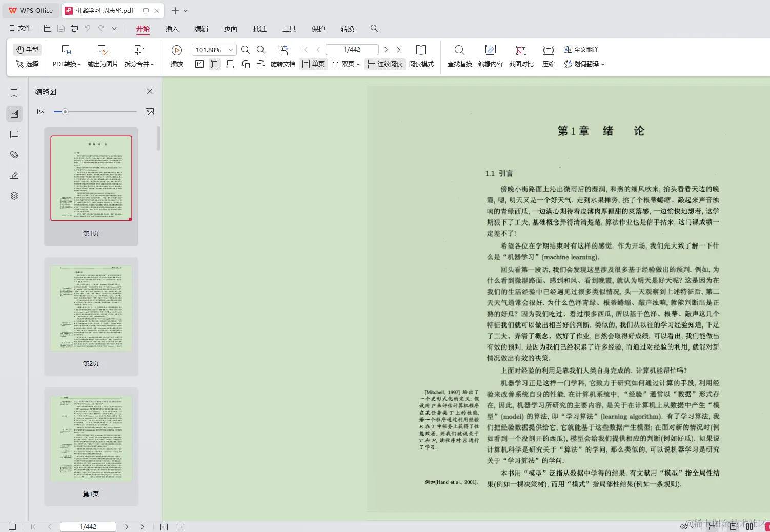
Task: Zoom out with the minus magnifier
Action: point(246,50)
